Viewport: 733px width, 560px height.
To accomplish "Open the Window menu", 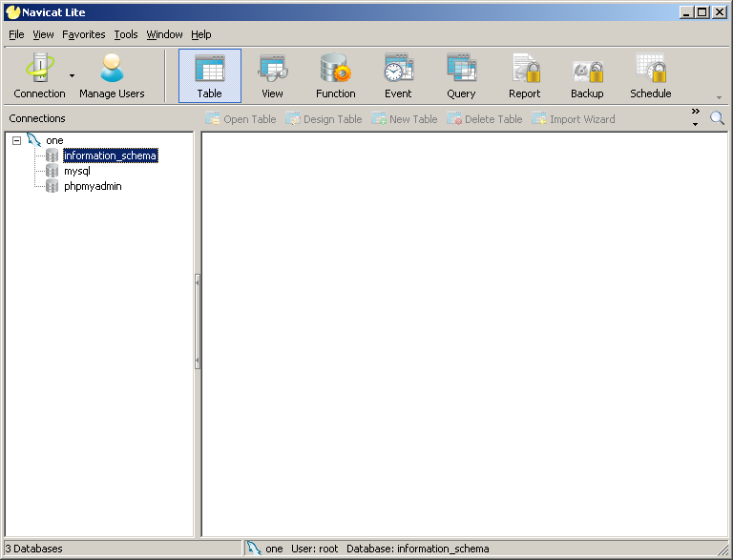I will click(164, 34).
